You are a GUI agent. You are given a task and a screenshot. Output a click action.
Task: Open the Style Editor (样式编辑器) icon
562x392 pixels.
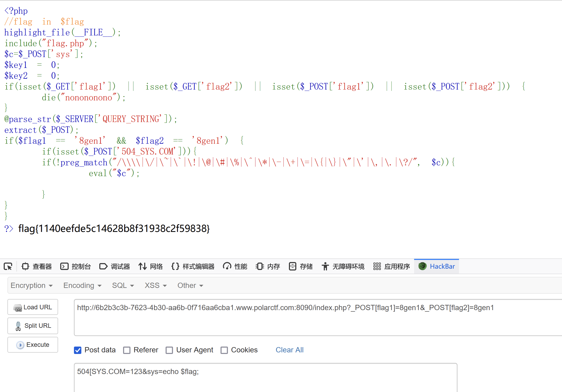click(x=175, y=266)
